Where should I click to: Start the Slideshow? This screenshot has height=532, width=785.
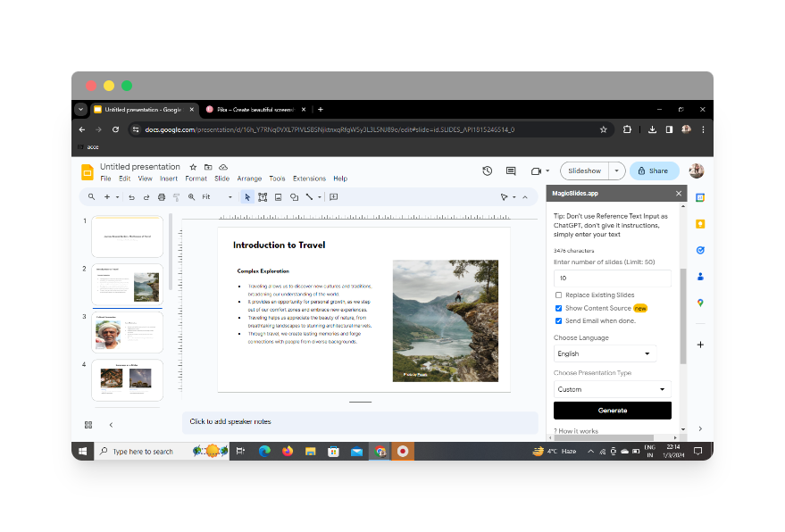[584, 171]
